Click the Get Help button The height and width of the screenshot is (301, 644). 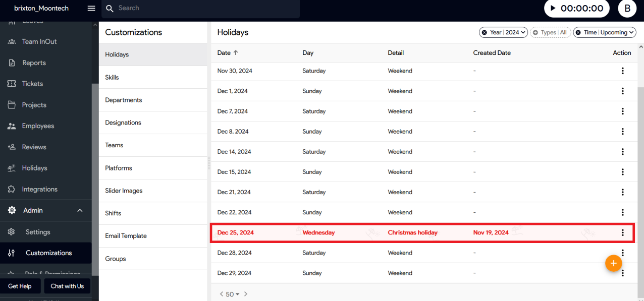20,286
